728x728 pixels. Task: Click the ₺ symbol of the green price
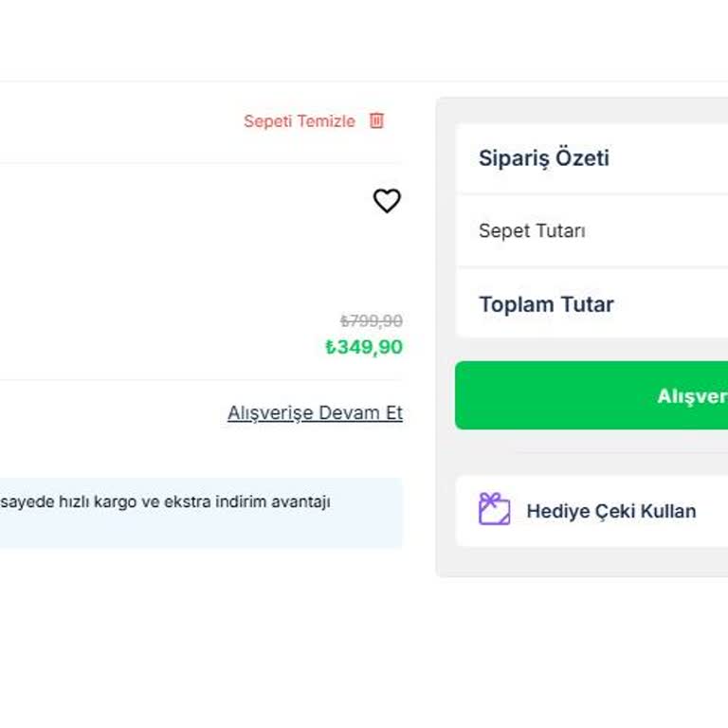click(331, 347)
